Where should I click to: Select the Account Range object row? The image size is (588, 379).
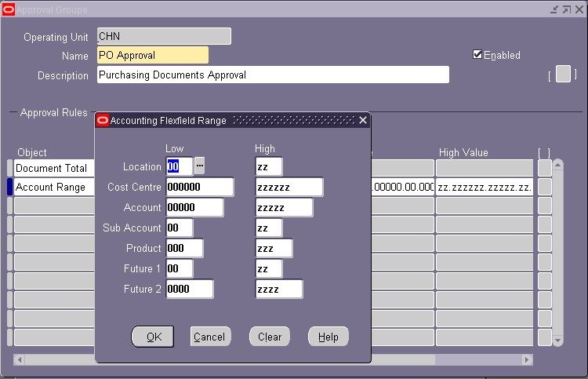click(54, 187)
